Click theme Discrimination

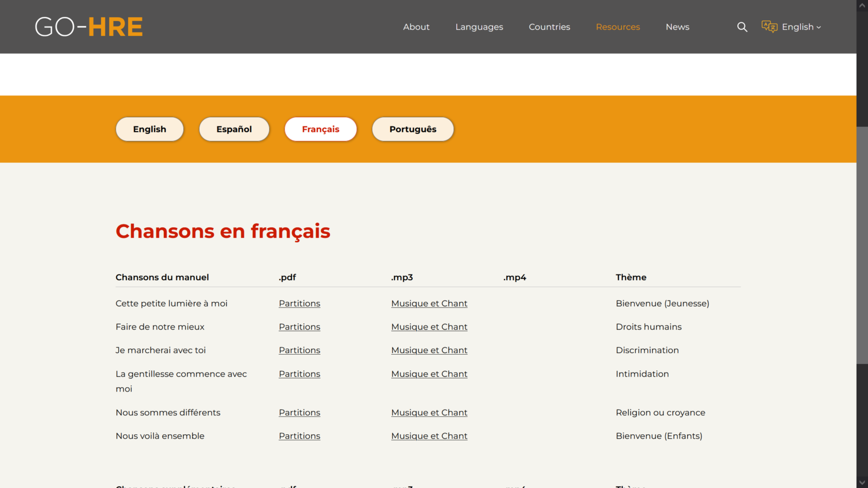point(647,350)
